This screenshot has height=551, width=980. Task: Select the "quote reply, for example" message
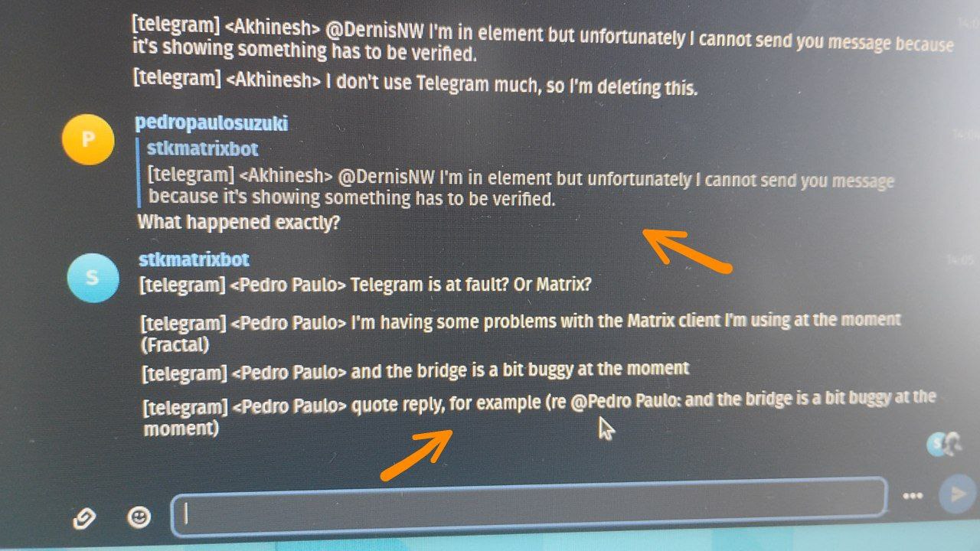click(540, 413)
